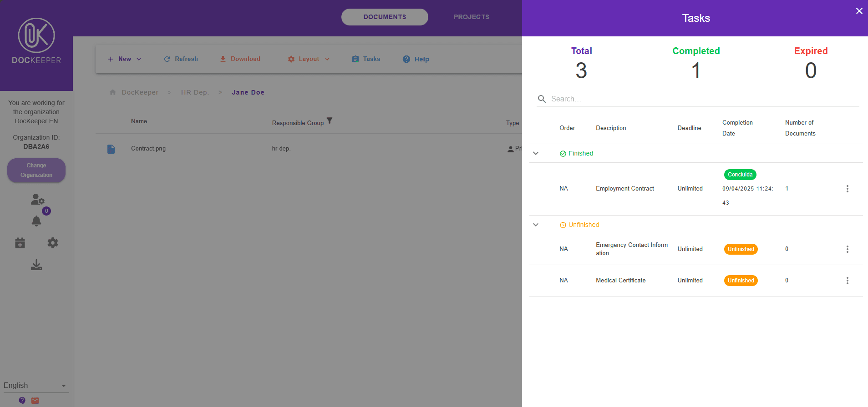Image resolution: width=868 pixels, height=407 pixels.
Task: Go to DocKeeper breadcrumb link
Action: pos(140,92)
